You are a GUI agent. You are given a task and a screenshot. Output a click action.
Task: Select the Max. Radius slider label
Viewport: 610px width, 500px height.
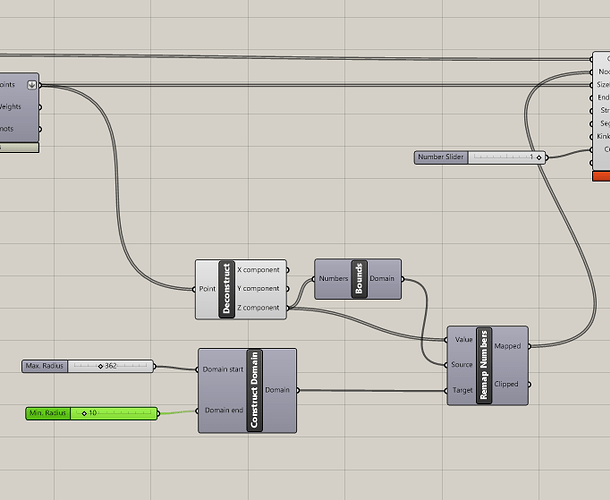44,366
